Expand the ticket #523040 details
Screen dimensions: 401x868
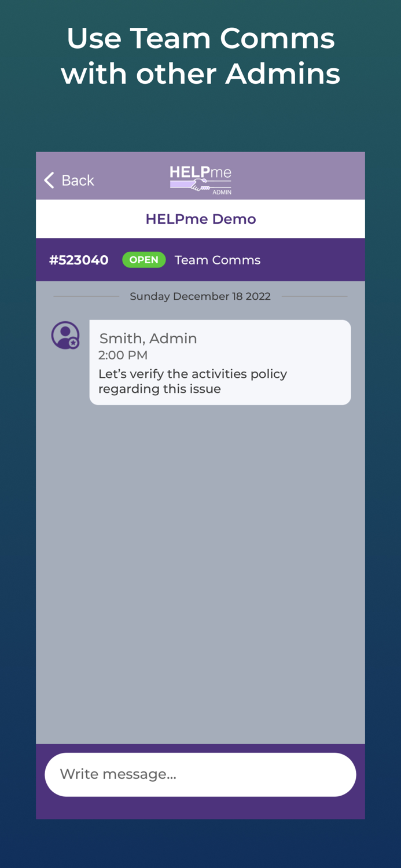[79, 259]
